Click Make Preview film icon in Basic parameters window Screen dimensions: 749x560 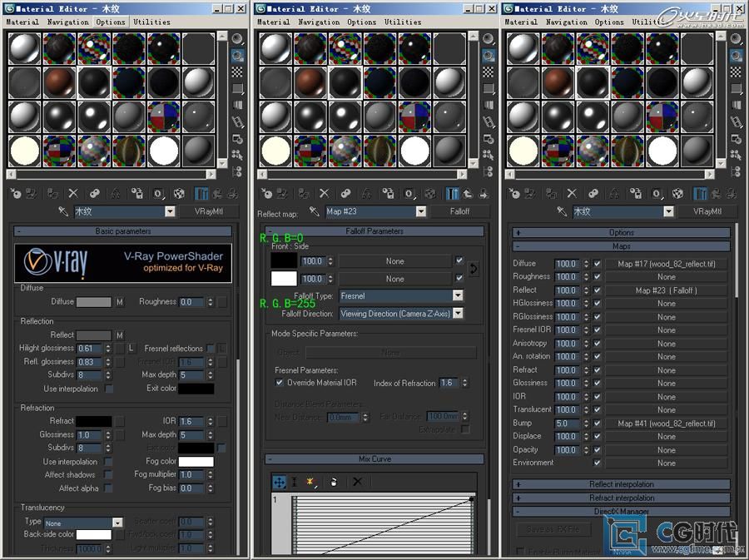(237, 122)
